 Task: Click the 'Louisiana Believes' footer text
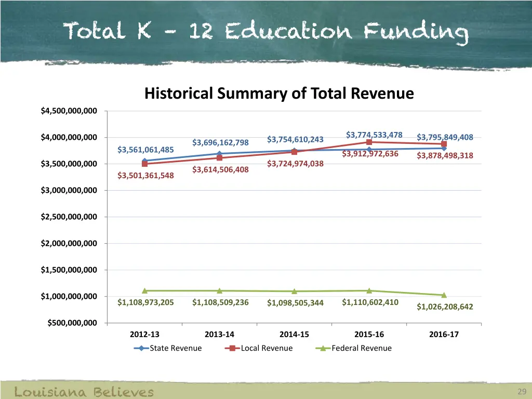84,392
